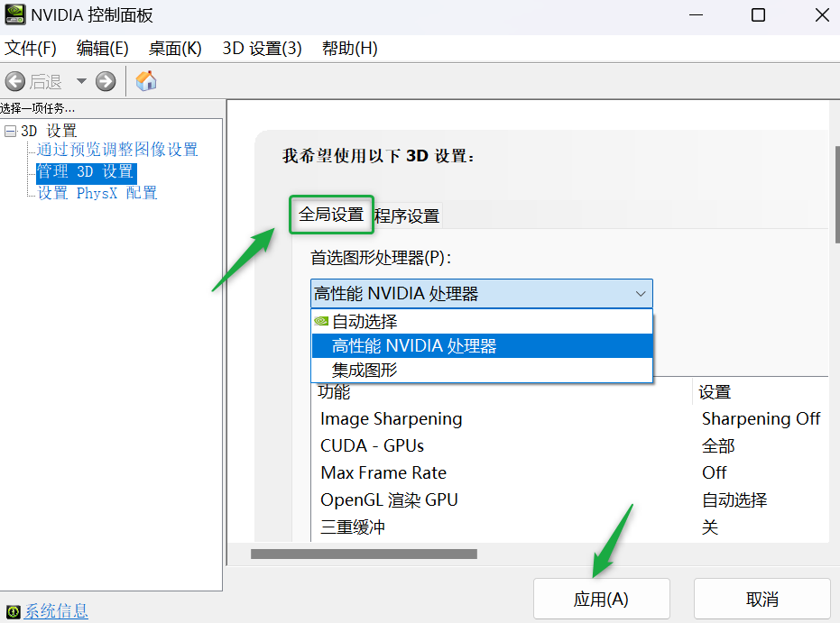840x623 pixels.
Task: Select 高性能 NVIDIA 处理器 list option
Action: pyautogui.click(x=414, y=346)
